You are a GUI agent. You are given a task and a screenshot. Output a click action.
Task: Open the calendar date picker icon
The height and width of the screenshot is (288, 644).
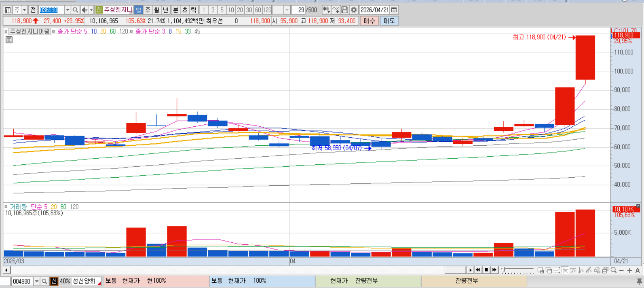pos(394,10)
